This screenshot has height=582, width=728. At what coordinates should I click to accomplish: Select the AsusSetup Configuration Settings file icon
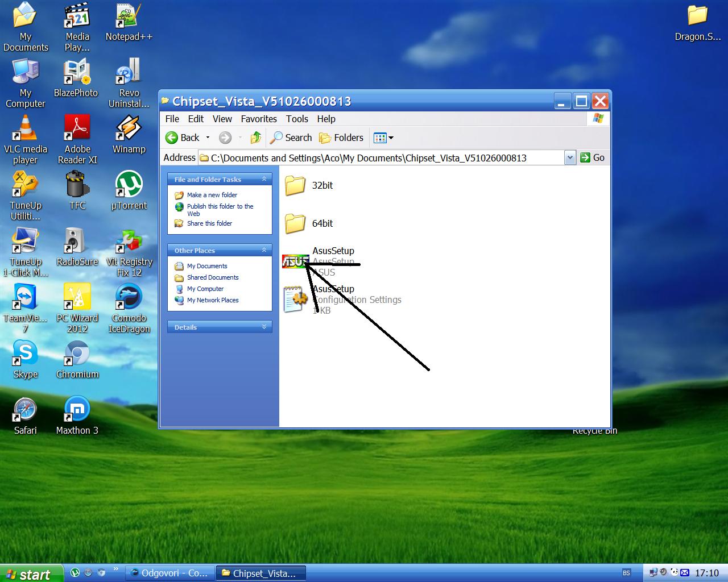pos(295,300)
